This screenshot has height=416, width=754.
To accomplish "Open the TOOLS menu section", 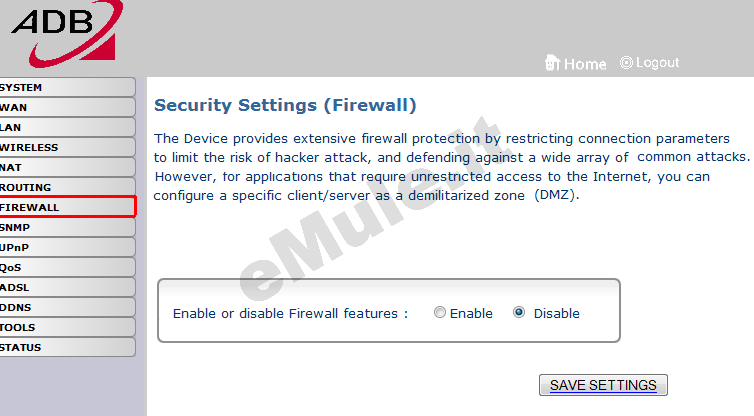I will click(x=67, y=327).
